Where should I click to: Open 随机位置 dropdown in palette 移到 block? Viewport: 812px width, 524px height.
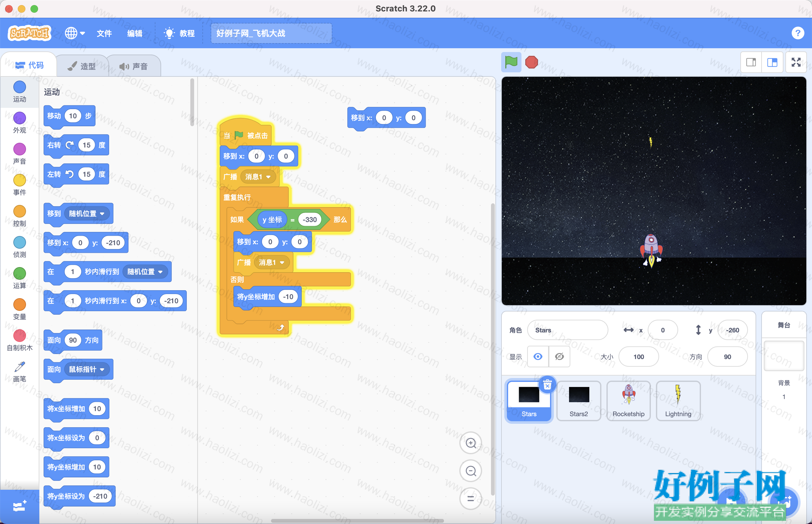87,214
